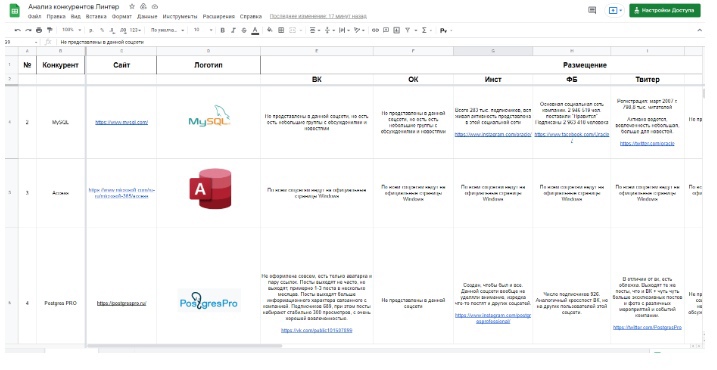Image resolution: width=717 pixels, height=370 pixels.
Task: Open the font size dropdown
Action: tap(203, 30)
